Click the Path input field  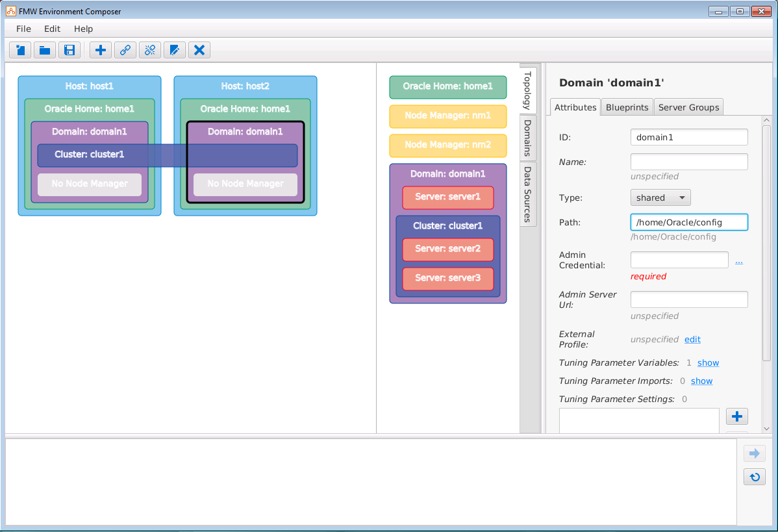point(689,222)
